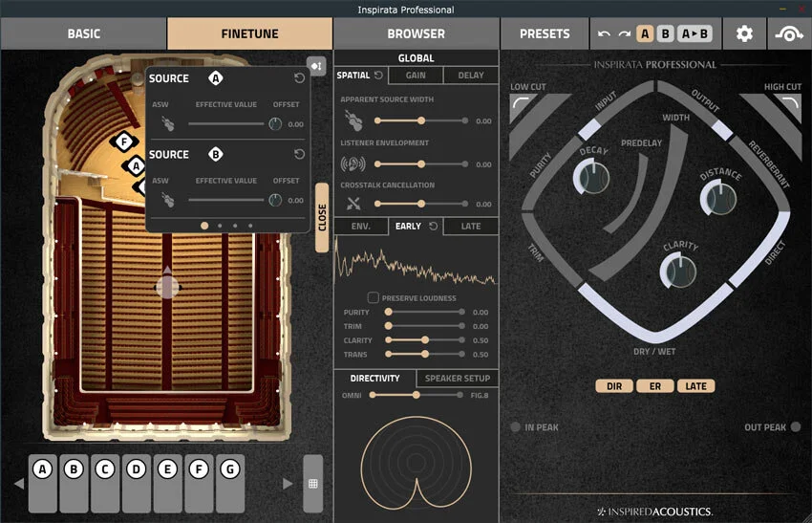Click the Low Cut filter icon
The width and height of the screenshot is (812, 523).
(522, 103)
